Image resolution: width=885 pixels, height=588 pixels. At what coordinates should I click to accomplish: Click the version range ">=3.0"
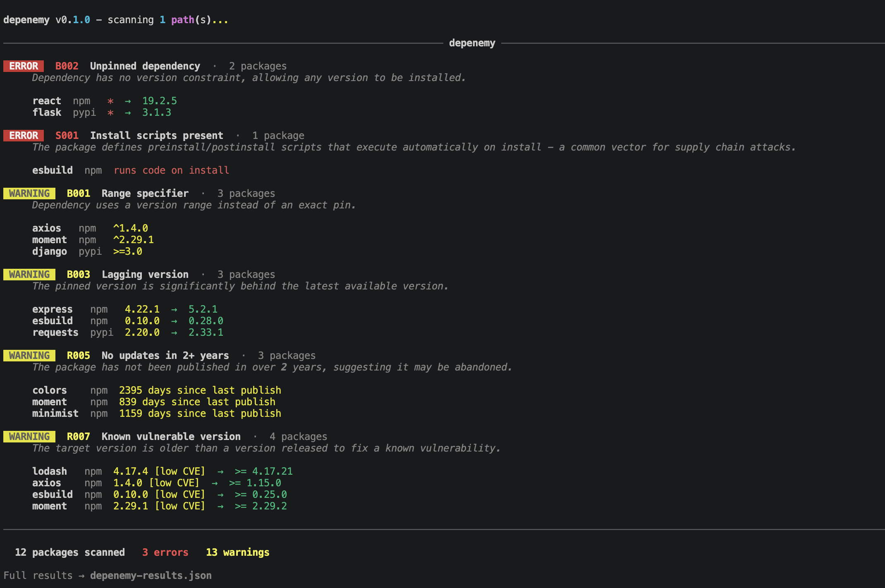128,251
